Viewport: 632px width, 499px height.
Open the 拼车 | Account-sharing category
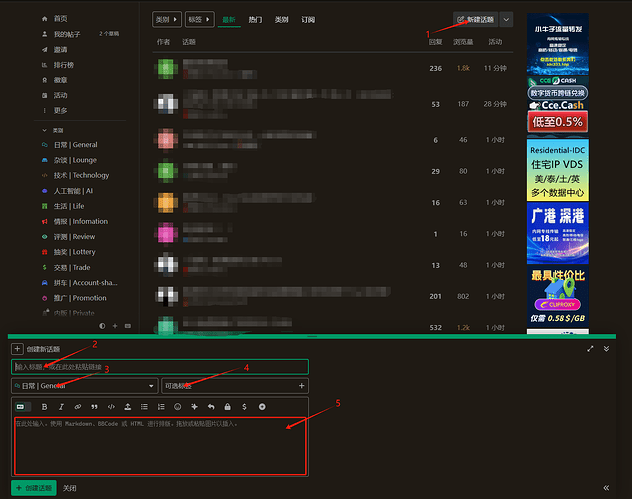85,283
